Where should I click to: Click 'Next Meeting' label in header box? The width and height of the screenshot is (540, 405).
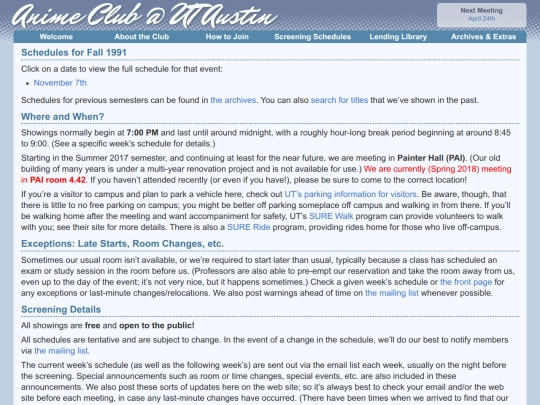(x=481, y=11)
